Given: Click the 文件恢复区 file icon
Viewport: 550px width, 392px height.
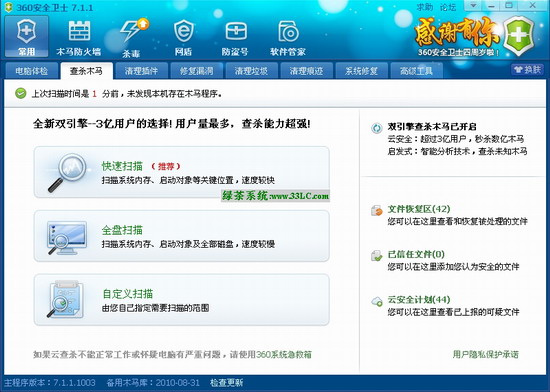Looking at the screenshot, I should [376, 210].
